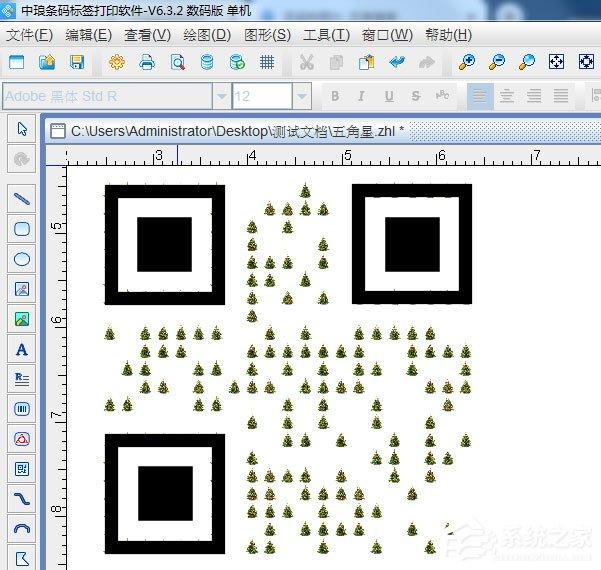Expand the font name dropdown arrow
The height and width of the screenshot is (570, 601).
(222, 96)
